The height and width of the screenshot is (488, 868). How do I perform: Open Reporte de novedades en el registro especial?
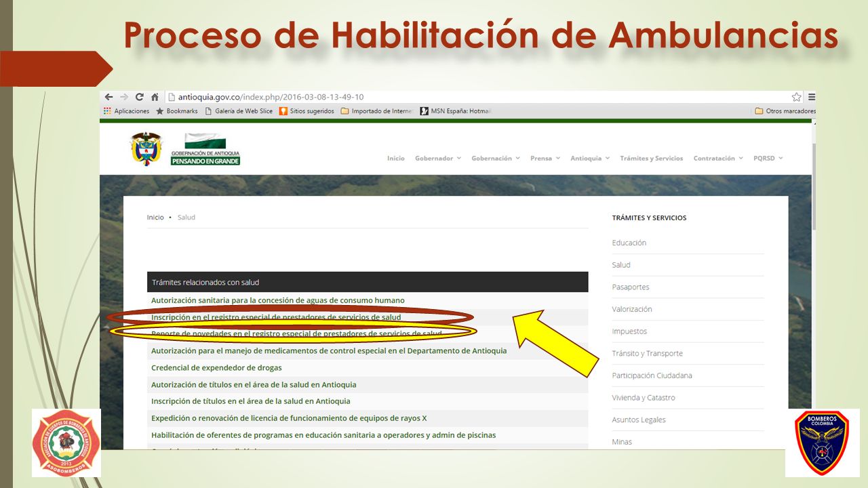(x=296, y=333)
